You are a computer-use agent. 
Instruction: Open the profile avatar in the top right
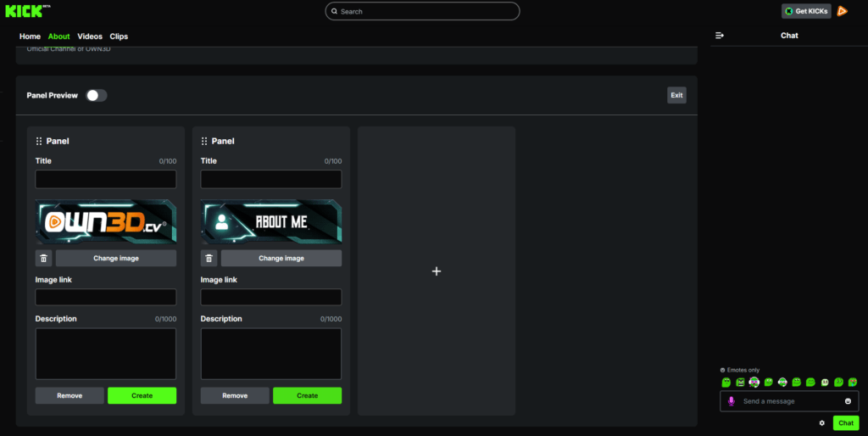842,11
